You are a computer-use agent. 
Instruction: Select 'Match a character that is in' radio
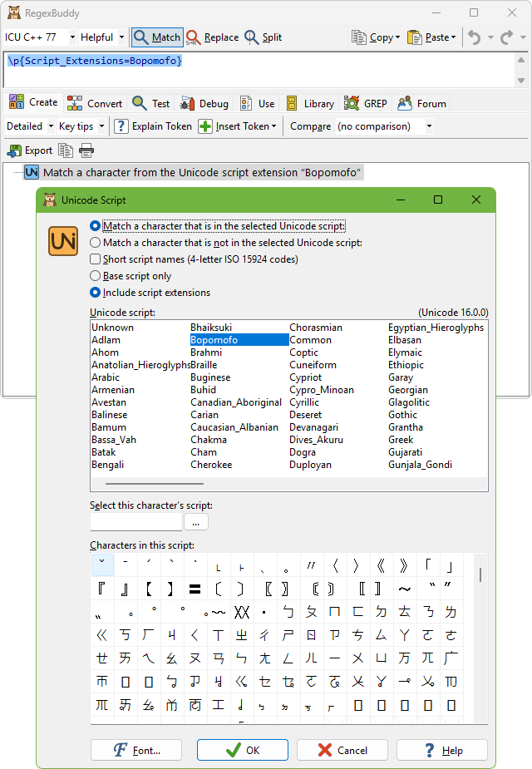96,226
